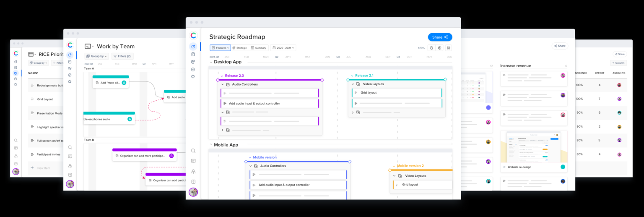Open favorites star in Strategic Roadmap sidebar
The width and height of the screenshot is (644, 217).
pos(193,76)
